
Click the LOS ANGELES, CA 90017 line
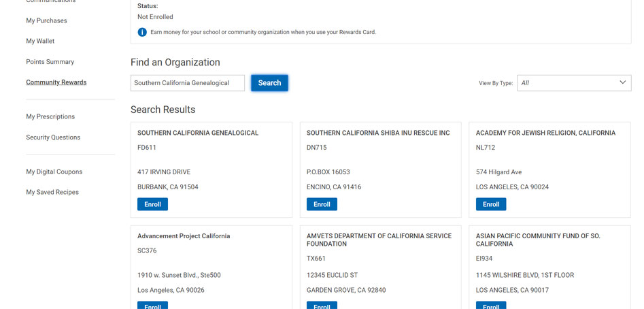(x=512, y=290)
